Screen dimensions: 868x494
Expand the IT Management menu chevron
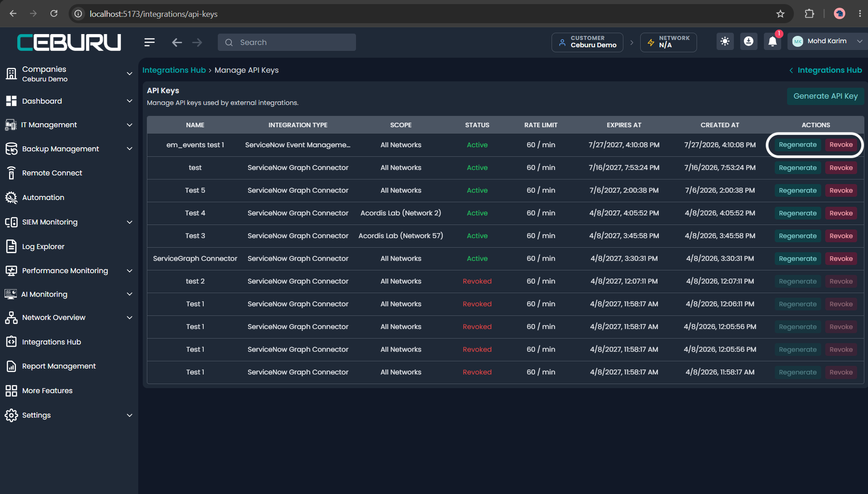130,125
